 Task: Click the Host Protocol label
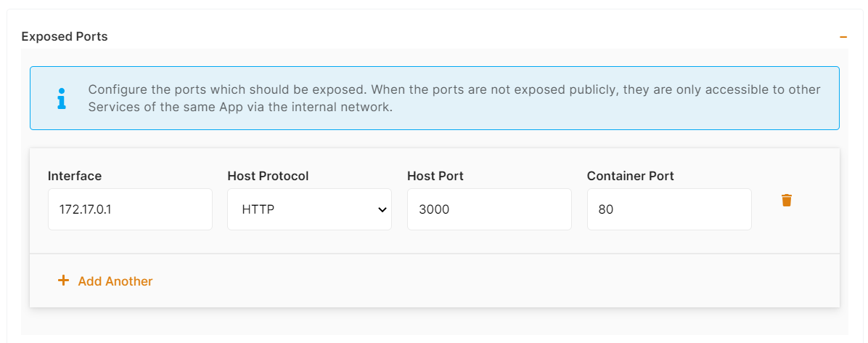[x=268, y=176]
